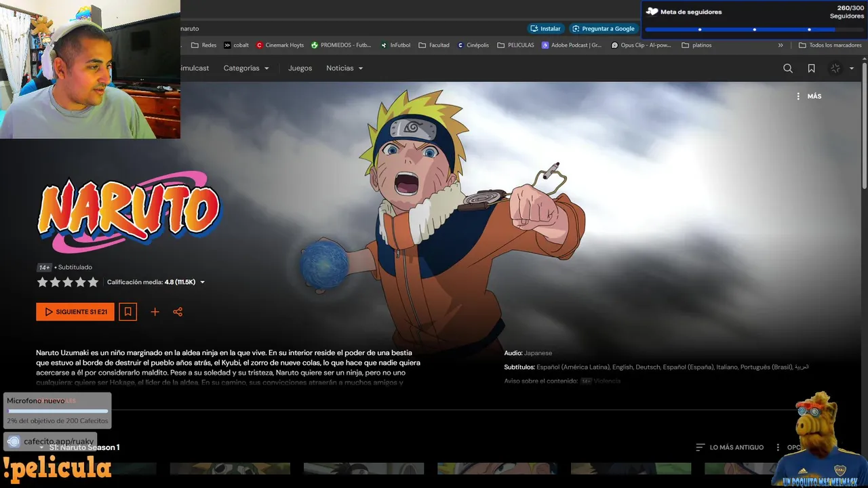
Task: Open the Noticias dropdown menu
Action: pos(344,68)
